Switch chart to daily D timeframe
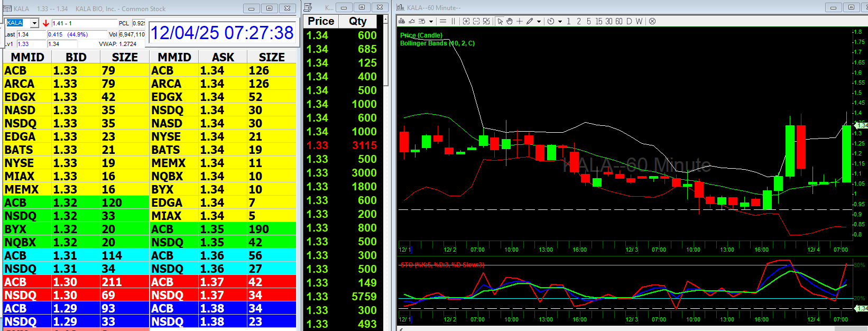This screenshot has height=331, width=868. (629, 21)
